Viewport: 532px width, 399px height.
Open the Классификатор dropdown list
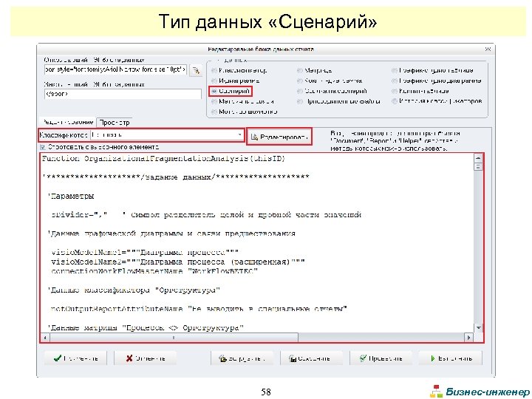click(x=240, y=135)
